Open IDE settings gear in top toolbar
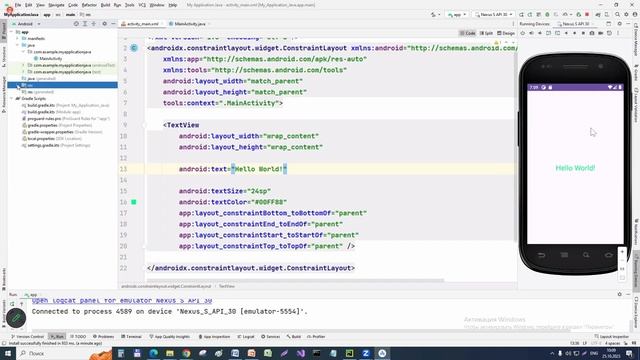Image resolution: width=640 pixels, height=360 pixels. pos(626,15)
